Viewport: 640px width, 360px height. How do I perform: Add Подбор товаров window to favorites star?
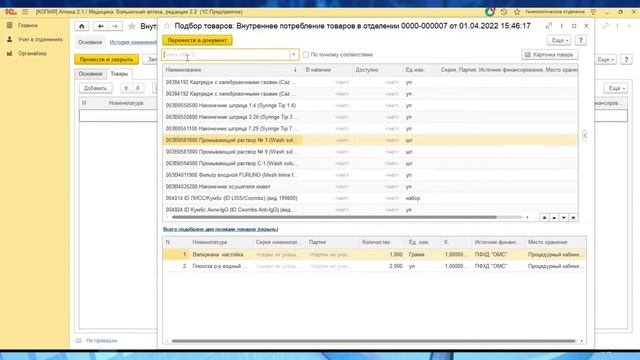tap(167, 26)
